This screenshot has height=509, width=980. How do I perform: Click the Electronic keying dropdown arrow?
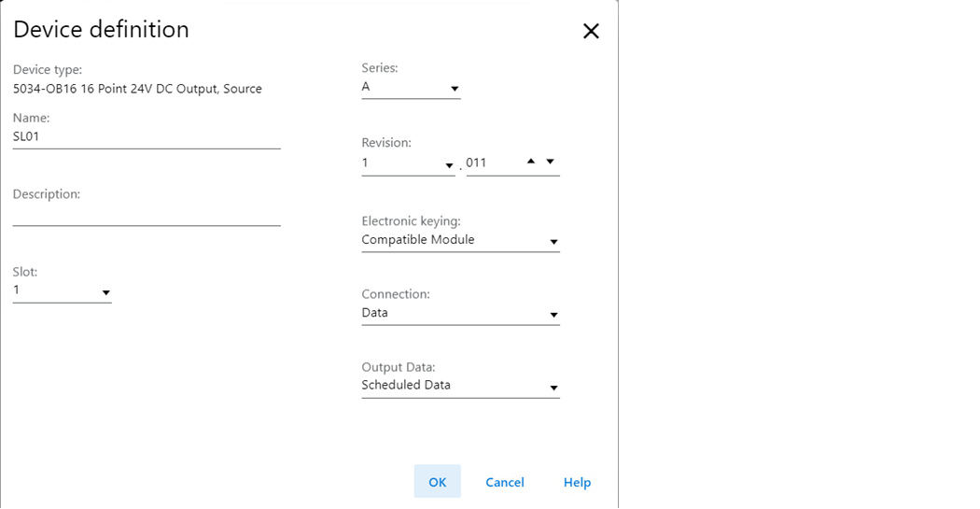click(553, 242)
